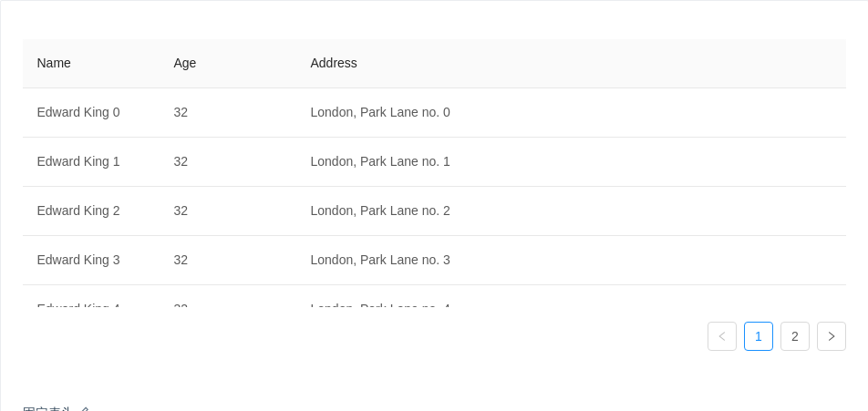Click address London, Park Lane no. 3
This screenshot has width=868, height=411.
pyautogui.click(x=380, y=260)
